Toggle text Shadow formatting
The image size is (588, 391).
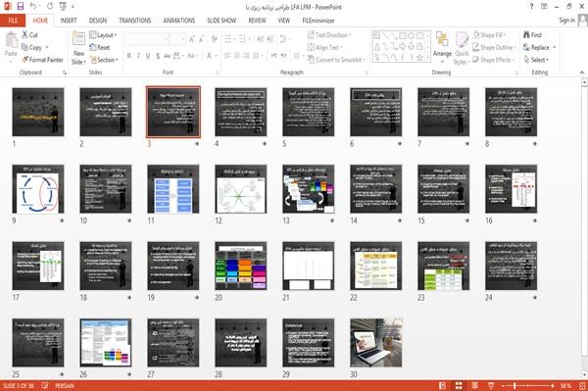[158, 56]
